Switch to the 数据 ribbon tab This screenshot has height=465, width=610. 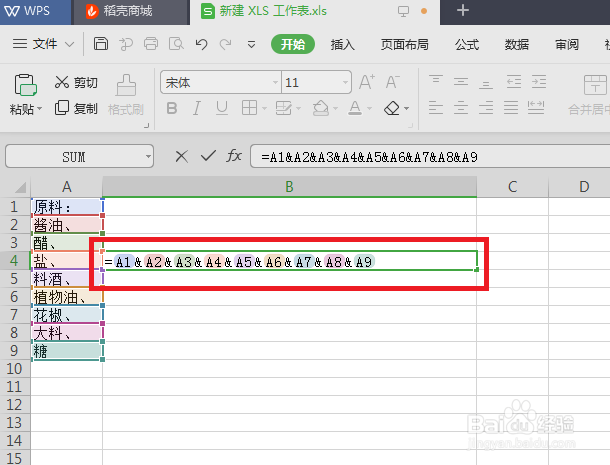pyautogui.click(x=517, y=44)
